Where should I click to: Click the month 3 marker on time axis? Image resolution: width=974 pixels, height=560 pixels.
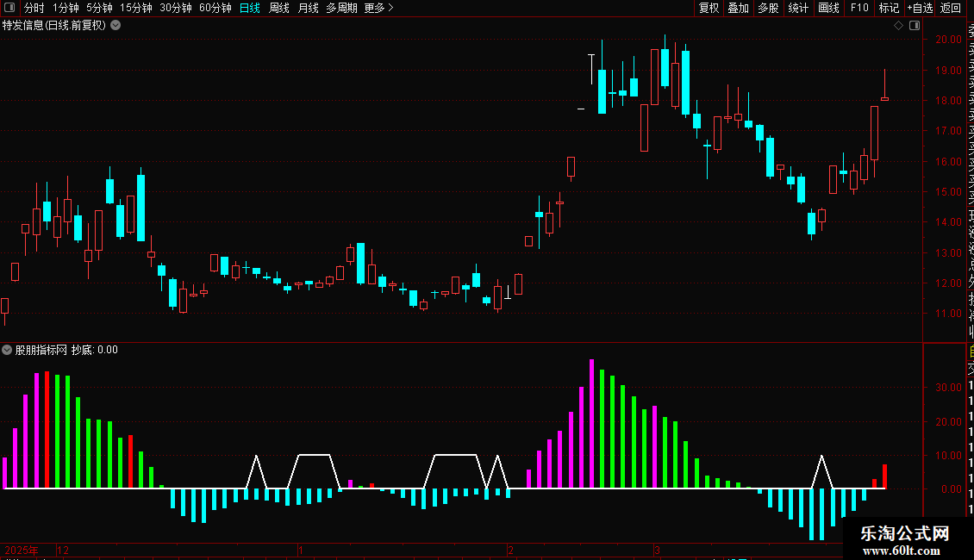(657, 550)
